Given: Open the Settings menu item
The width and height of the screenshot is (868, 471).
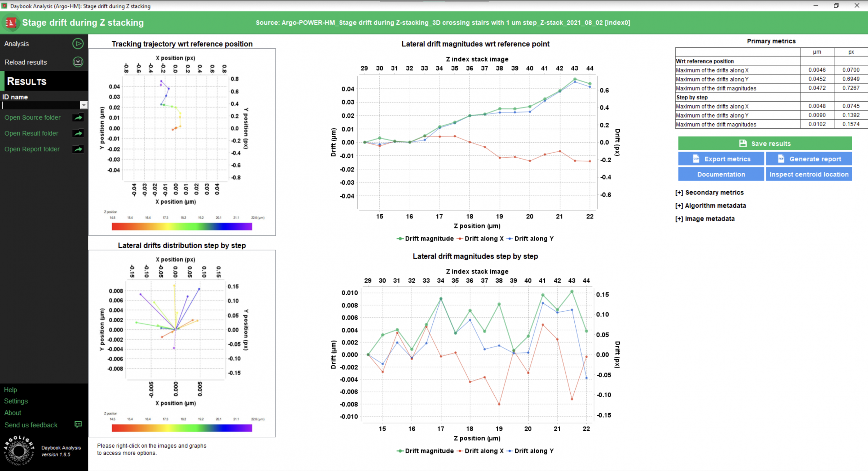Looking at the screenshot, I should coord(16,401).
